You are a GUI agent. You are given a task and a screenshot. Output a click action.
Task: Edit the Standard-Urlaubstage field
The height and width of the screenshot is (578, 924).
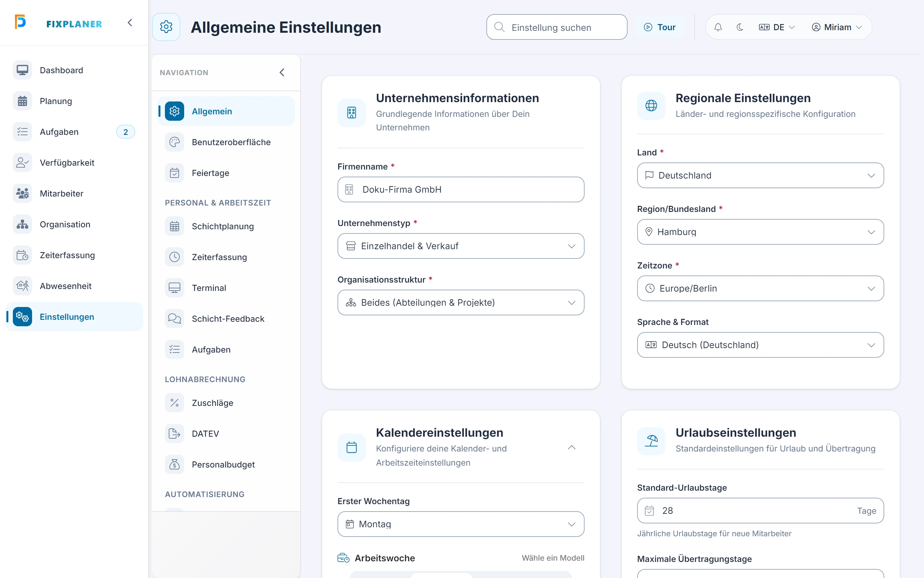coord(760,510)
